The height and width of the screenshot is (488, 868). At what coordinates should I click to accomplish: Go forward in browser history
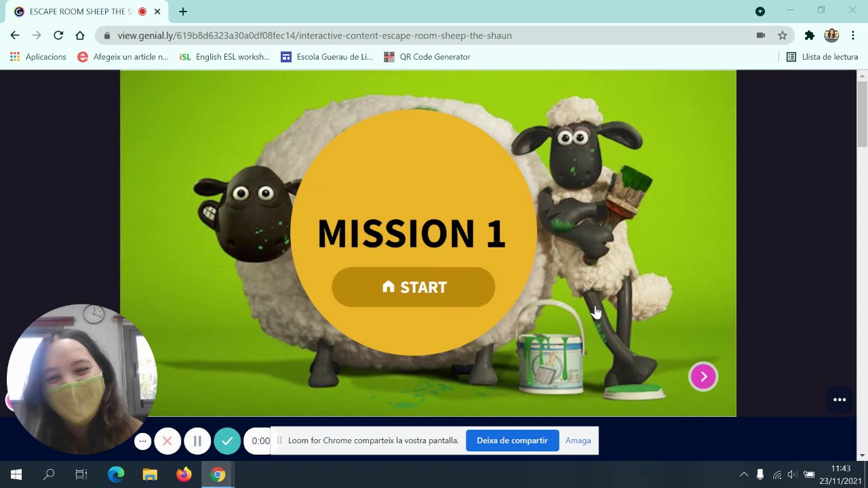(x=37, y=35)
